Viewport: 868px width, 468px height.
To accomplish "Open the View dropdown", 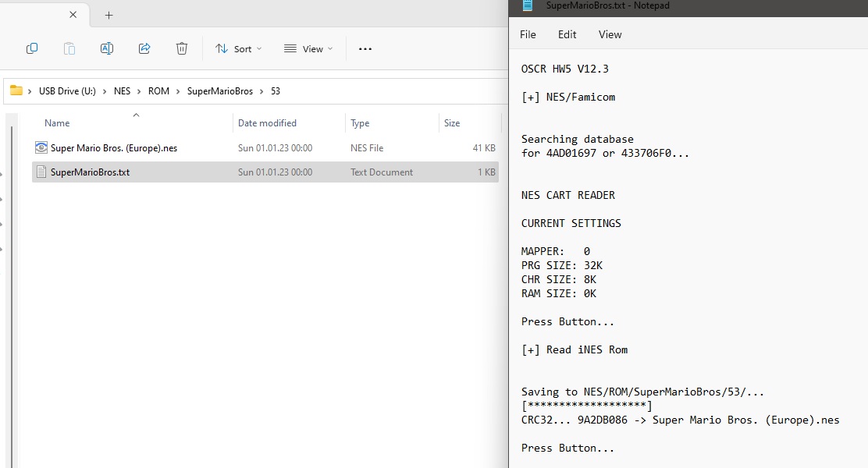I will (x=308, y=48).
